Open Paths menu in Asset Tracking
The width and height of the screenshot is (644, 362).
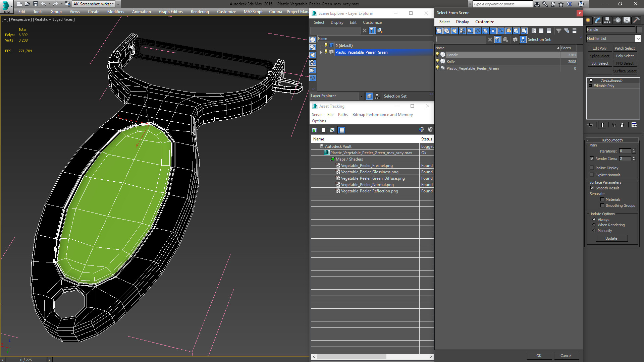pos(343,115)
